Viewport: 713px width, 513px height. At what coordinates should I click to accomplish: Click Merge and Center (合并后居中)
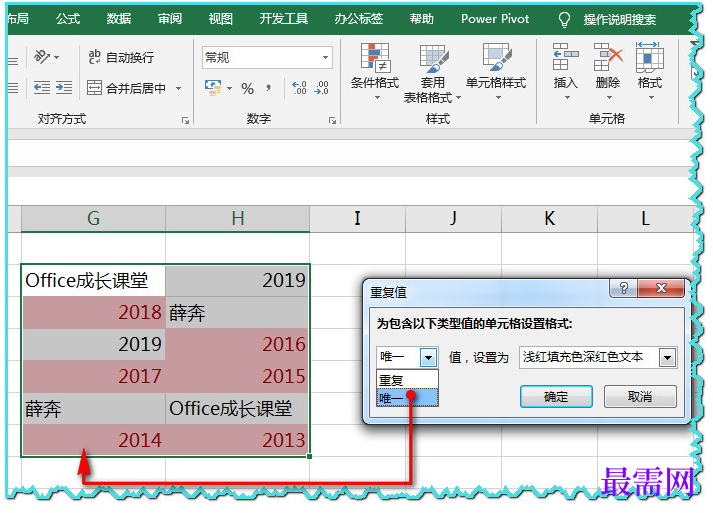[x=127, y=88]
